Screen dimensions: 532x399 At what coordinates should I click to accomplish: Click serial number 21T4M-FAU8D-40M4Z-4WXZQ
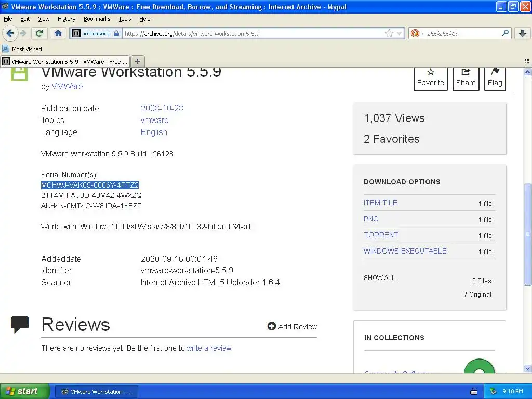point(91,195)
